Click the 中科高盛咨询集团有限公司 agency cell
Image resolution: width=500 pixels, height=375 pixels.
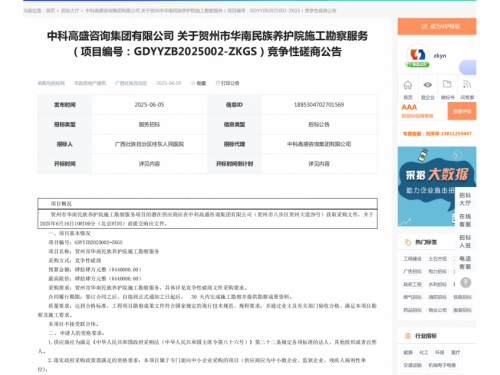pos(319,144)
